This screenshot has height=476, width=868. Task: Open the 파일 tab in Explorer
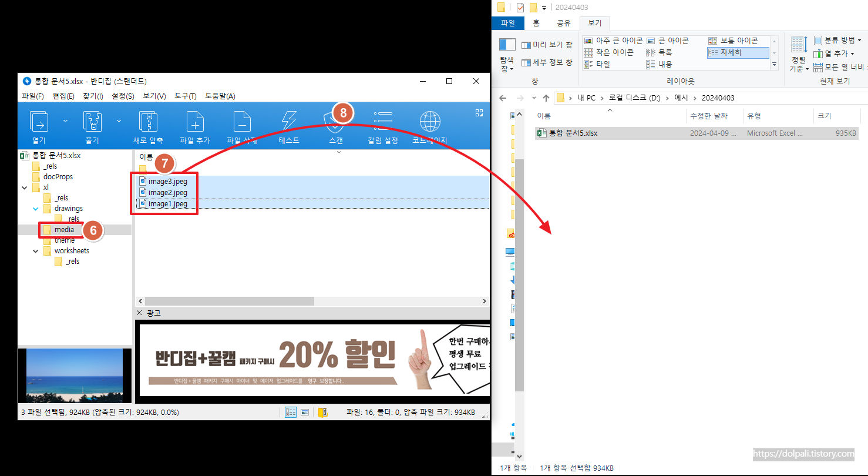pos(507,23)
